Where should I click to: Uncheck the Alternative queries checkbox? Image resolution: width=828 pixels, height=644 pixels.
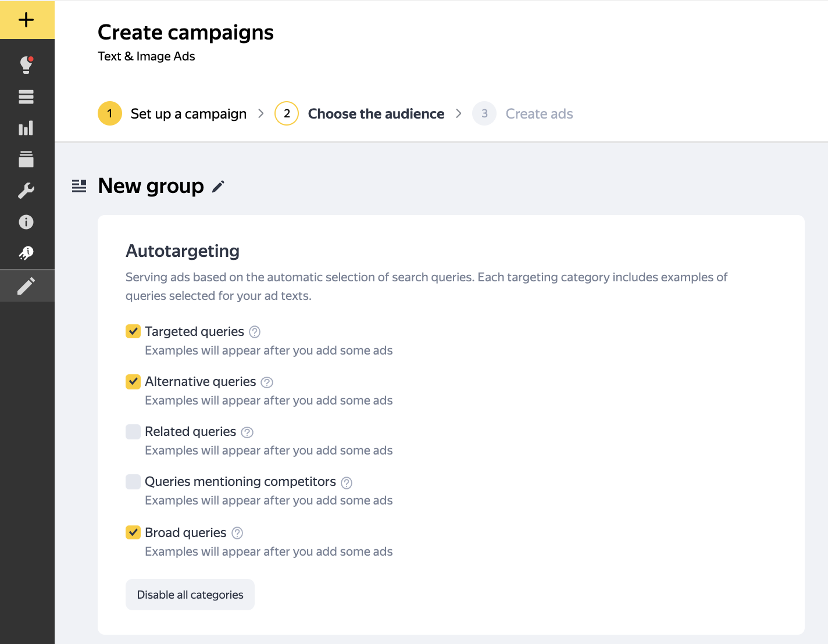point(133,381)
